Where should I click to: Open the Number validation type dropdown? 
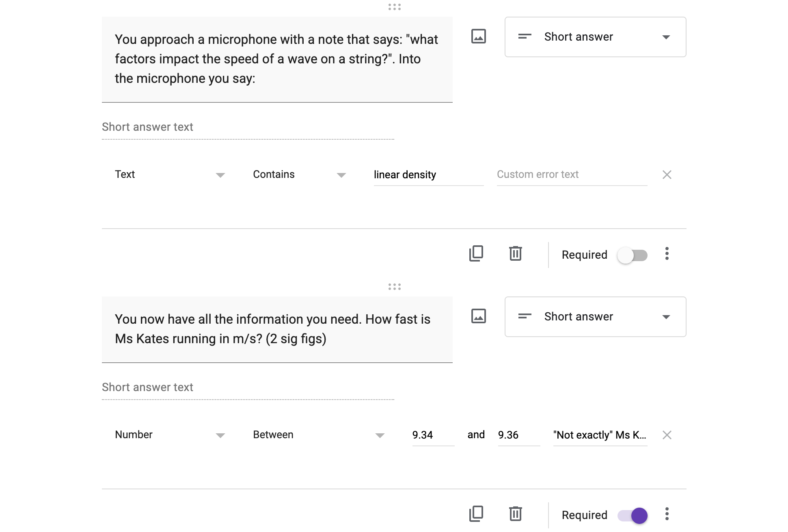170,435
